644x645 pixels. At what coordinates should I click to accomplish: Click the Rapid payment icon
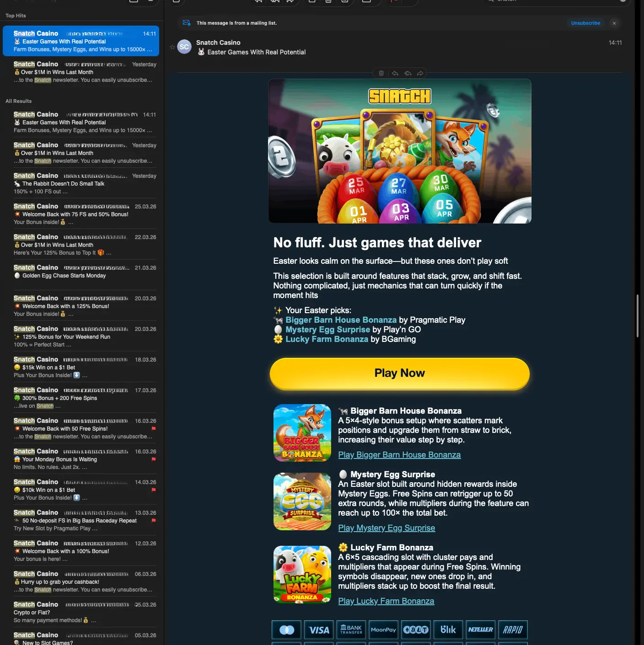pos(513,630)
